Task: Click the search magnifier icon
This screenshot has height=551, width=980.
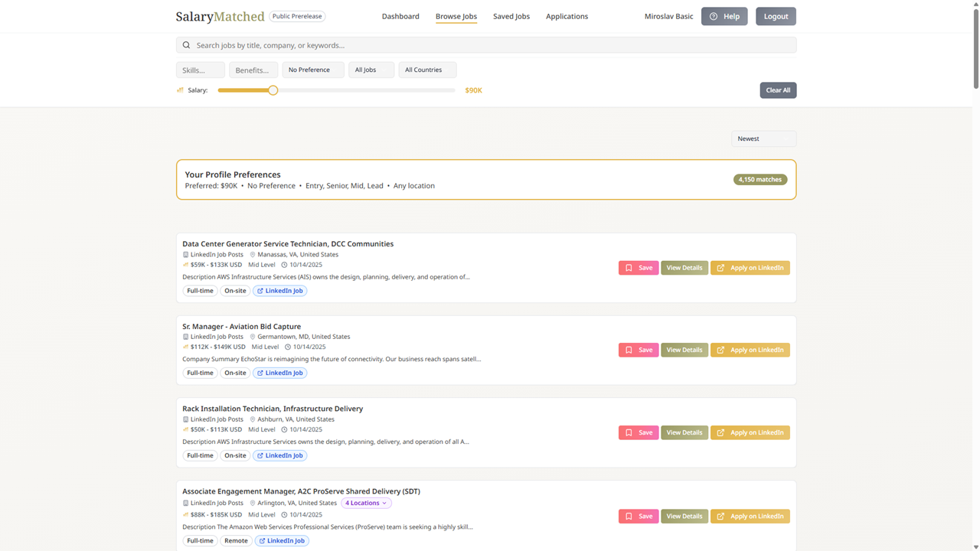Action: (x=186, y=45)
